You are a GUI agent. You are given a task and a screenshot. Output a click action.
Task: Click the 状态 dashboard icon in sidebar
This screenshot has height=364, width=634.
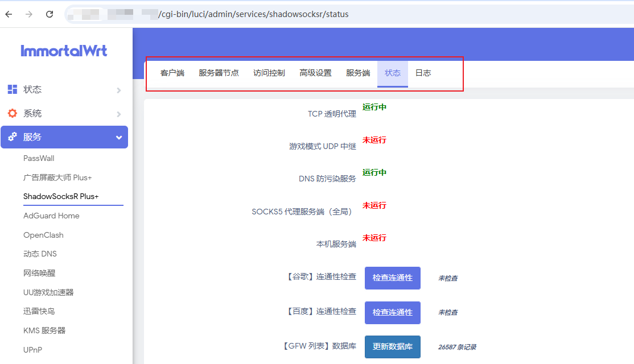[x=12, y=89]
